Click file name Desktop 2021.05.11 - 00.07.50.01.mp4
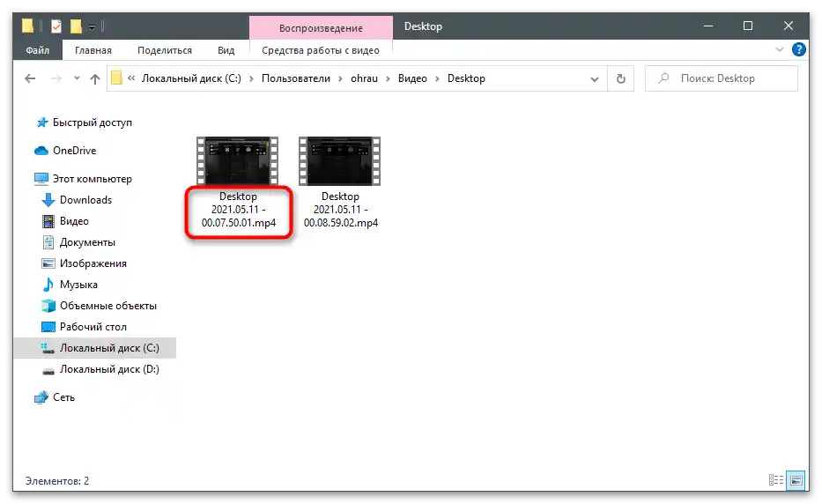Screen dimensions: 822x504 click(239, 210)
